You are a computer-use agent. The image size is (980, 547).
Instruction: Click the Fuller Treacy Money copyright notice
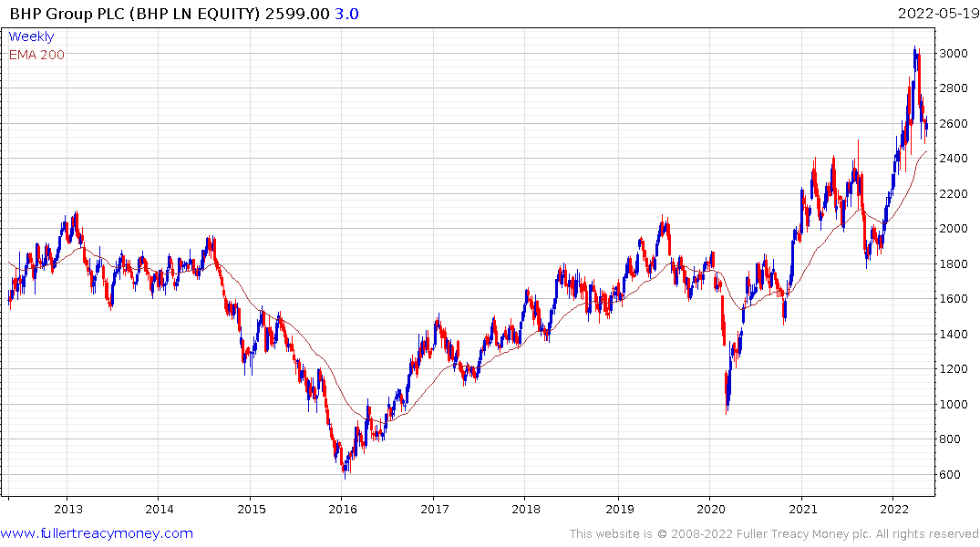coord(774,534)
